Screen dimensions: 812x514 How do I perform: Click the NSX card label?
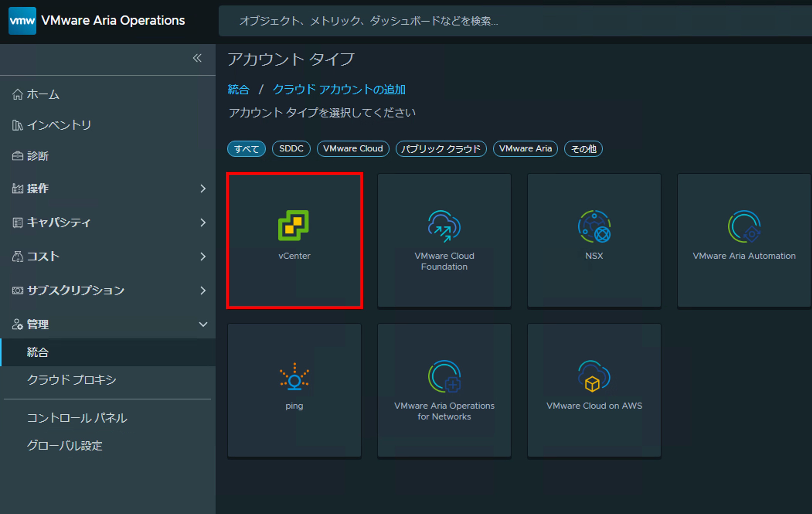pyautogui.click(x=594, y=256)
